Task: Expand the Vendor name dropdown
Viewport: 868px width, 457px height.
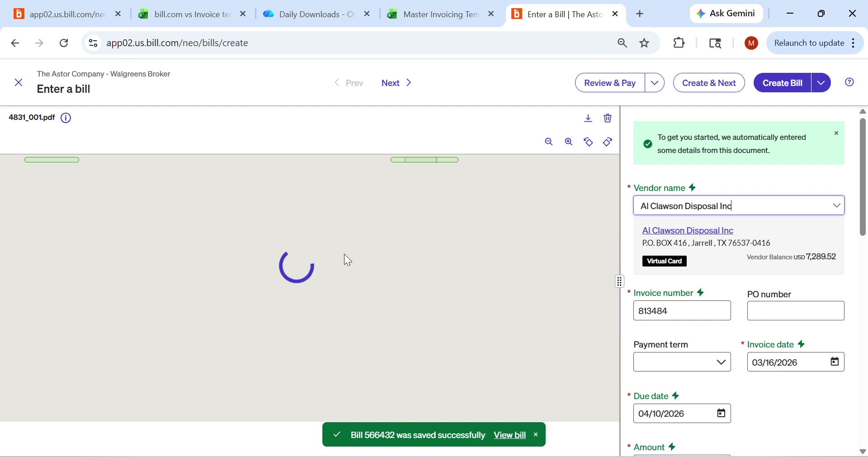Action: (x=837, y=205)
